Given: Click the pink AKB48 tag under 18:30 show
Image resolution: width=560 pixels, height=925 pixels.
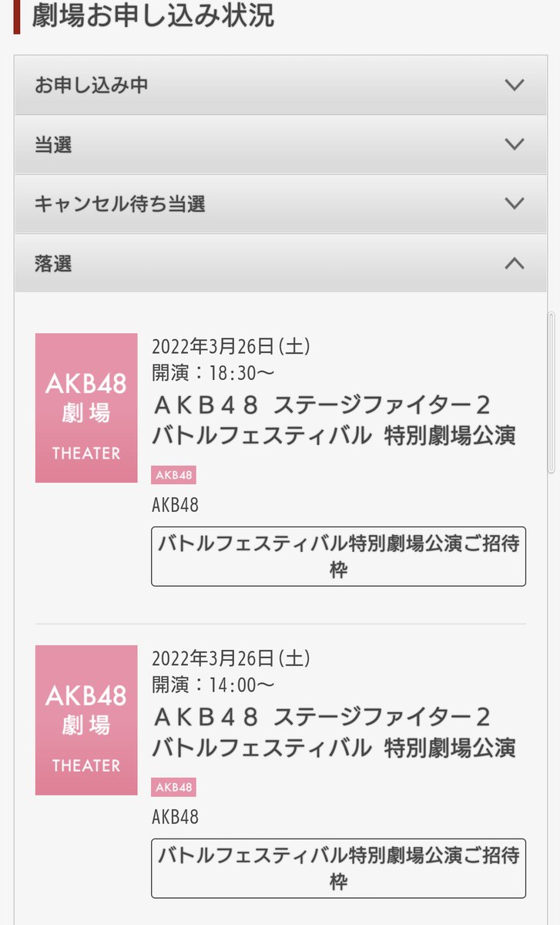Looking at the screenshot, I should [x=173, y=475].
